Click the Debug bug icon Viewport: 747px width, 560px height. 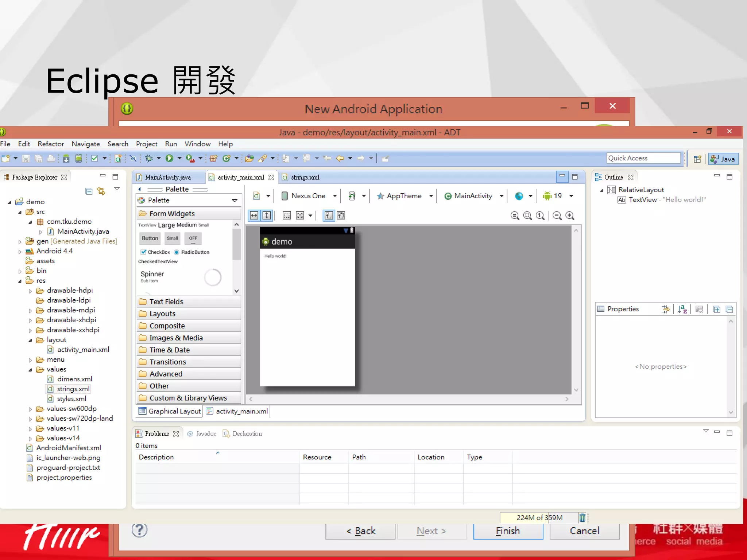click(x=148, y=158)
